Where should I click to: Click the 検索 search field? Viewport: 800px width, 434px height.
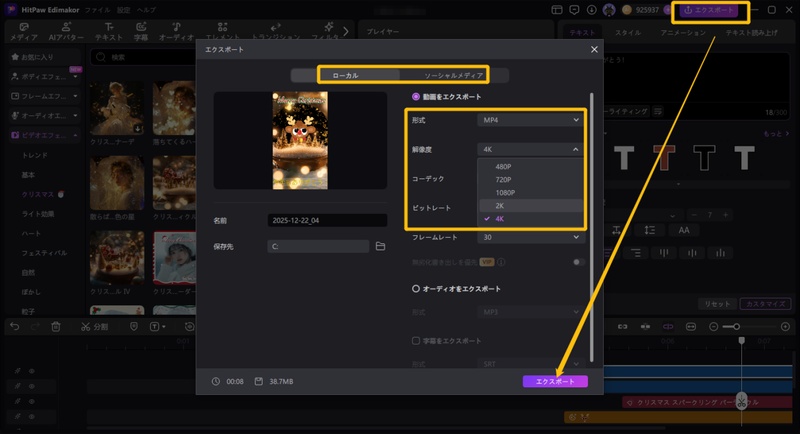(x=143, y=57)
